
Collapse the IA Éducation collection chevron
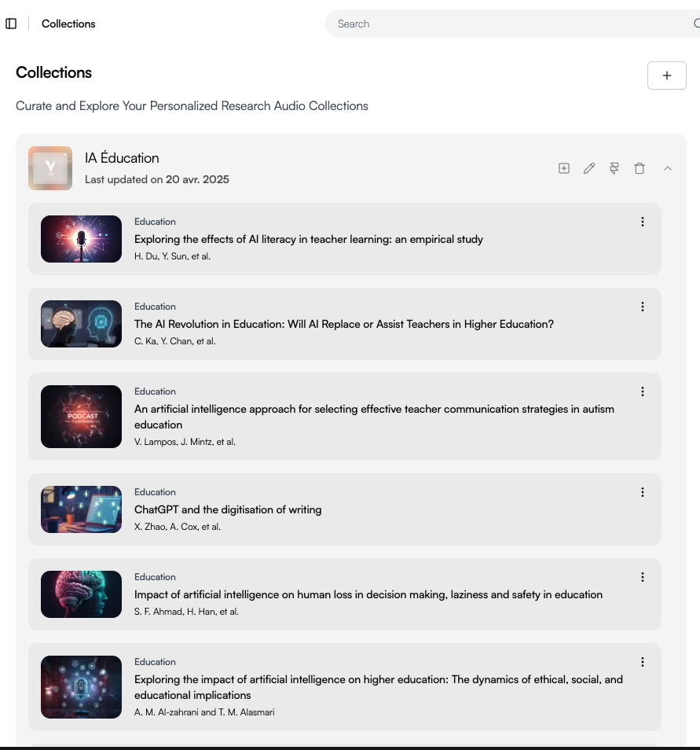tap(668, 168)
